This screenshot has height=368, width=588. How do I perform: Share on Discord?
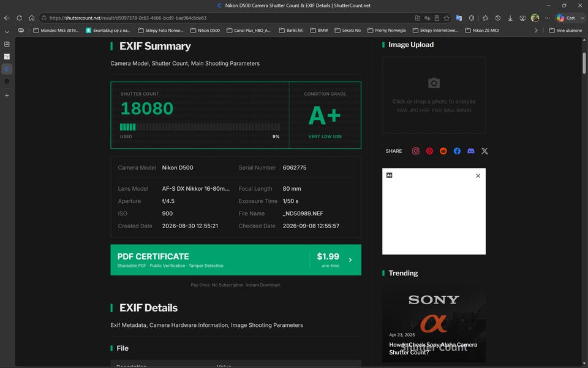click(x=470, y=151)
